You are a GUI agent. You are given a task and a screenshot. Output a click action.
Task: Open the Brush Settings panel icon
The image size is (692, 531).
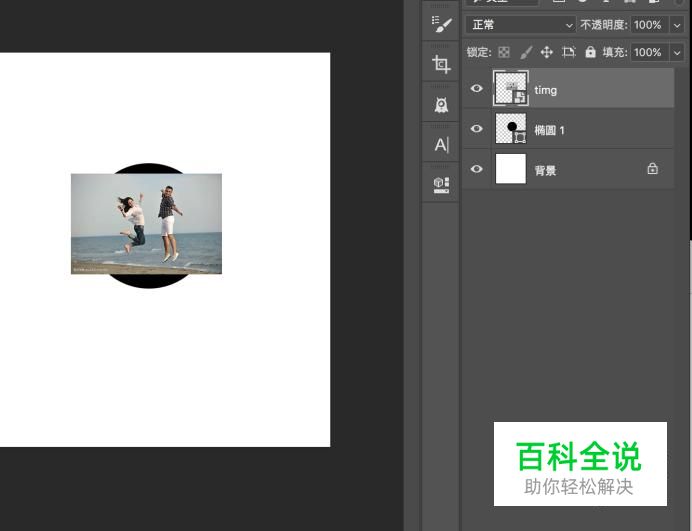441,25
